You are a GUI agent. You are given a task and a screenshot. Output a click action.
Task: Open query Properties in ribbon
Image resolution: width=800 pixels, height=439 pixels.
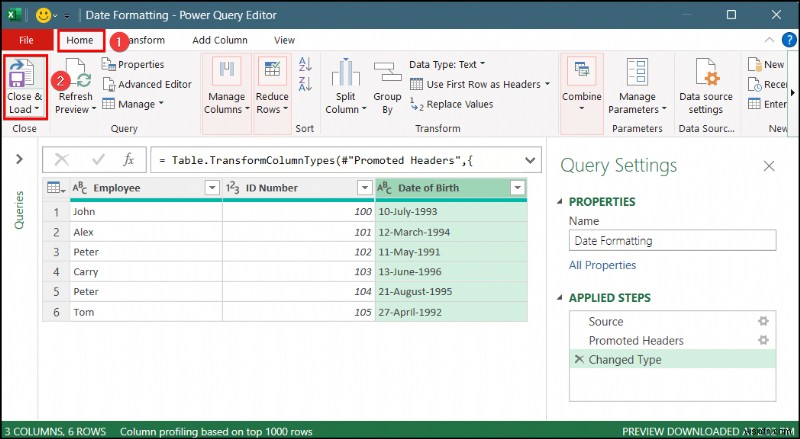tap(133, 64)
